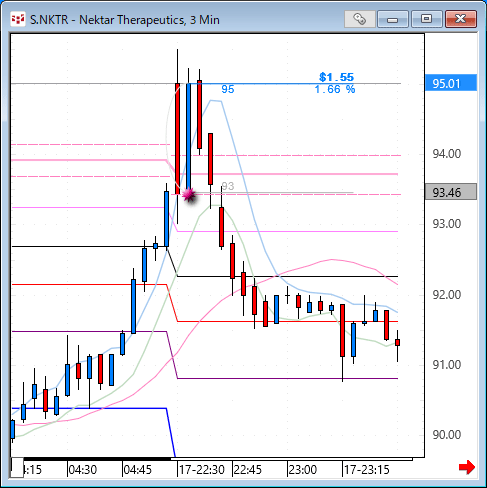Select the gray 93.46 price label
This screenshot has height=488, width=487.
(451, 192)
